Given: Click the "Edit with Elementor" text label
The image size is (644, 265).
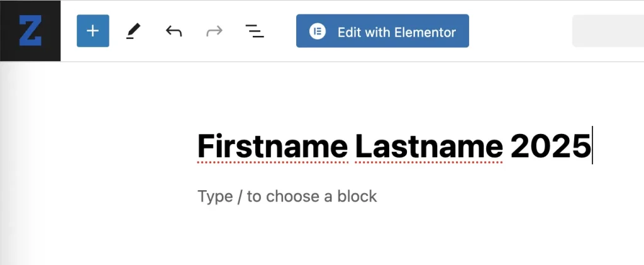Looking at the screenshot, I should (396, 31).
